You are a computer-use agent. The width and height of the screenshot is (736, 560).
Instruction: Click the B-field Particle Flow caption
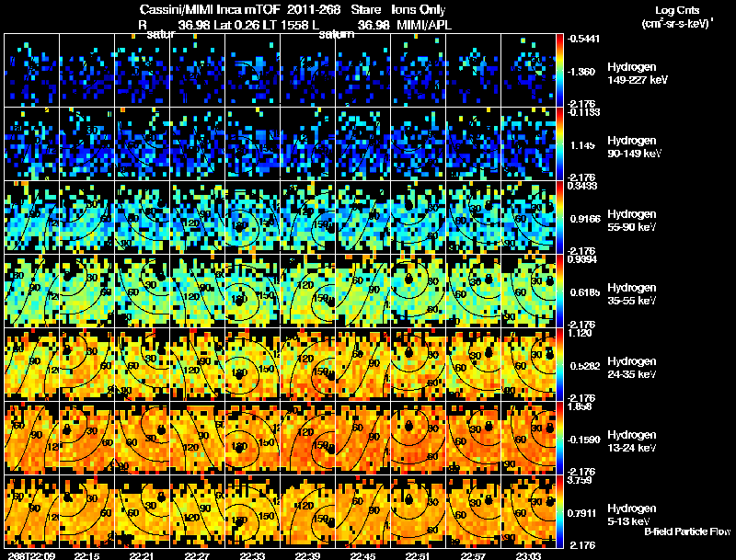coord(687,531)
